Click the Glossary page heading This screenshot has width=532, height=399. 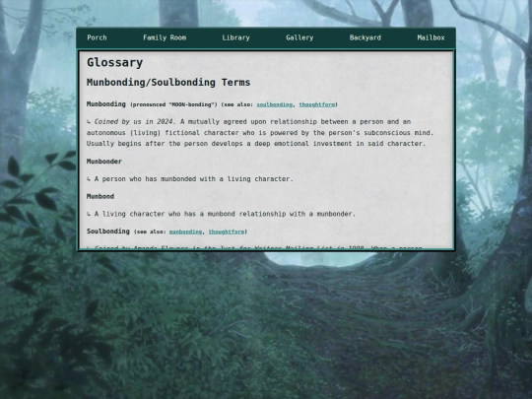[114, 63]
